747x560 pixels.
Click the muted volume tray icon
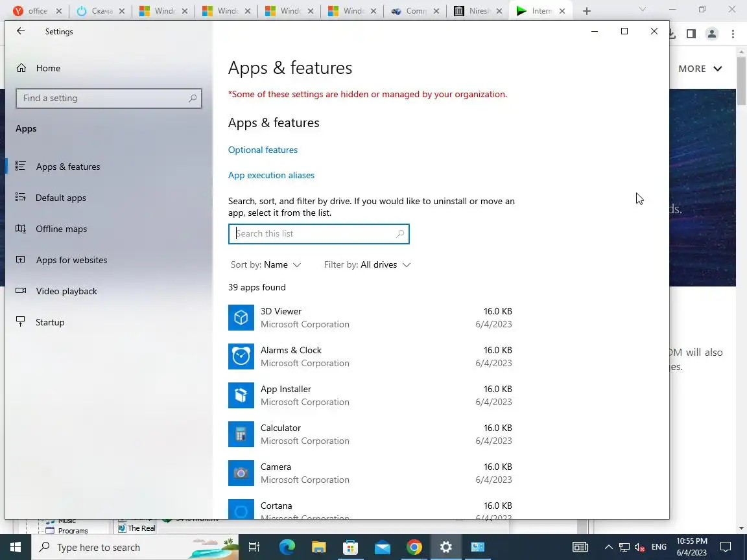[640, 547]
